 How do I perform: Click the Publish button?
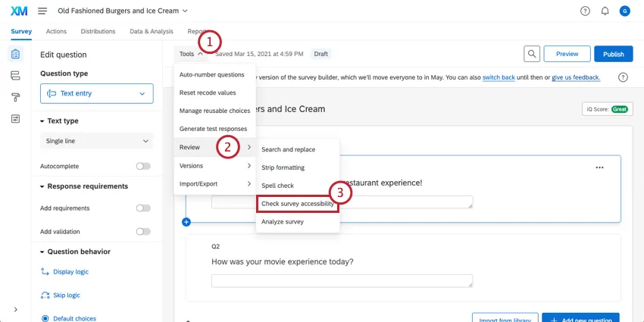613,54
